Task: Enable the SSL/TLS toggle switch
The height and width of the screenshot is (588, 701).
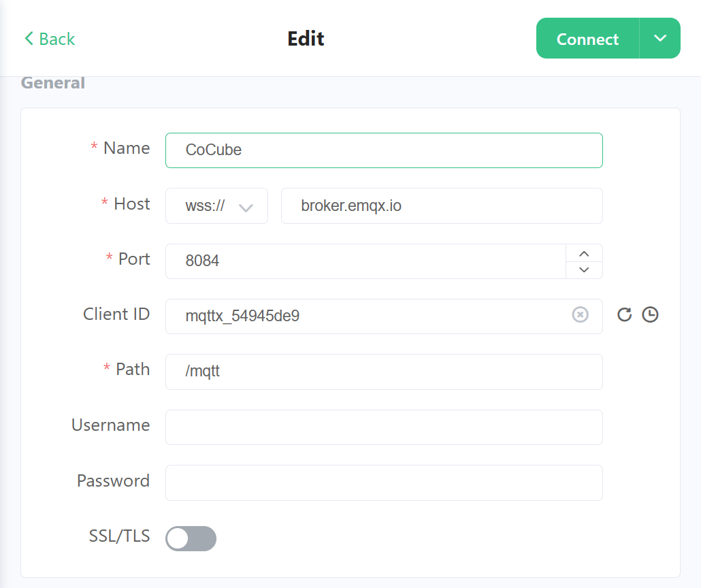Action: (191, 538)
